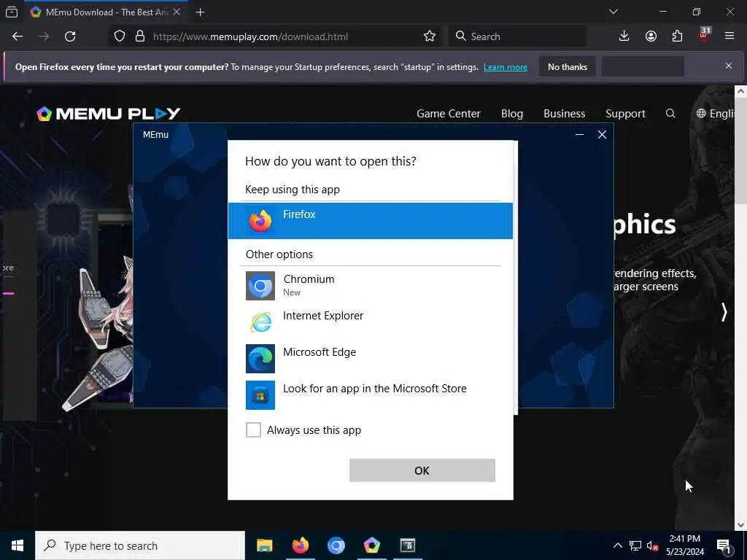Open the Firefox hamburger application menu
This screenshot has width=747, height=560.
click(729, 36)
